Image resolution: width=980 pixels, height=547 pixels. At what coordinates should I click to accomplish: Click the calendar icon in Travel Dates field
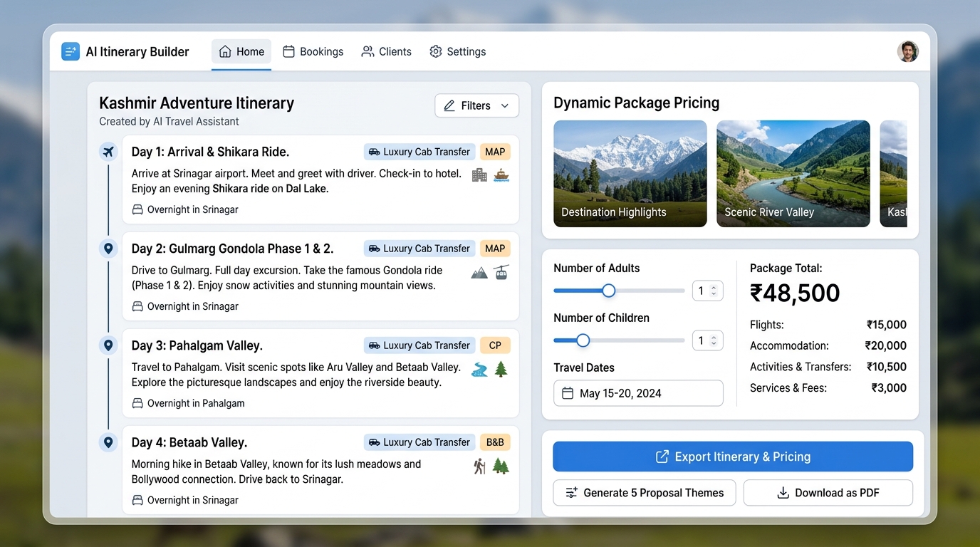point(568,393)
